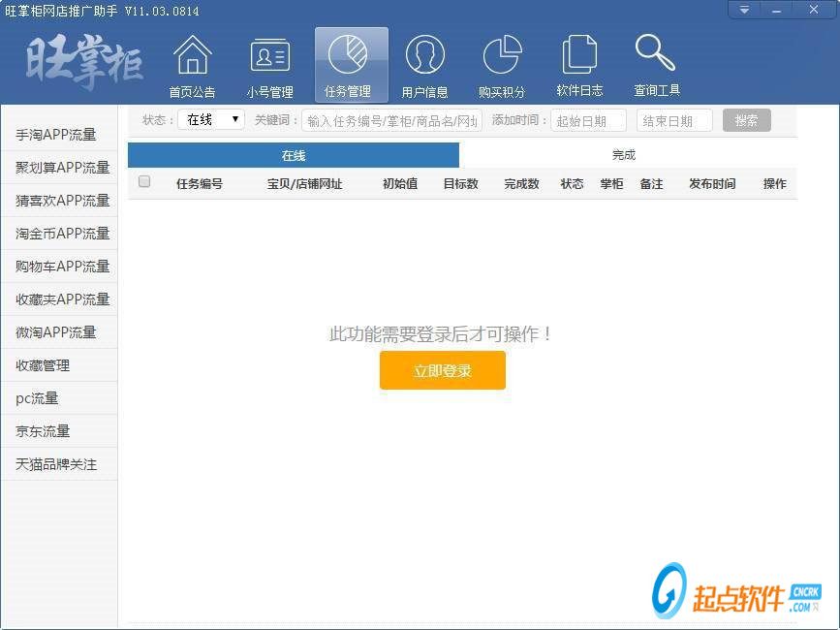Screen dimensions: 840x630
Task: Focus the 关键词 keyword input field
Action: point(391,120)
